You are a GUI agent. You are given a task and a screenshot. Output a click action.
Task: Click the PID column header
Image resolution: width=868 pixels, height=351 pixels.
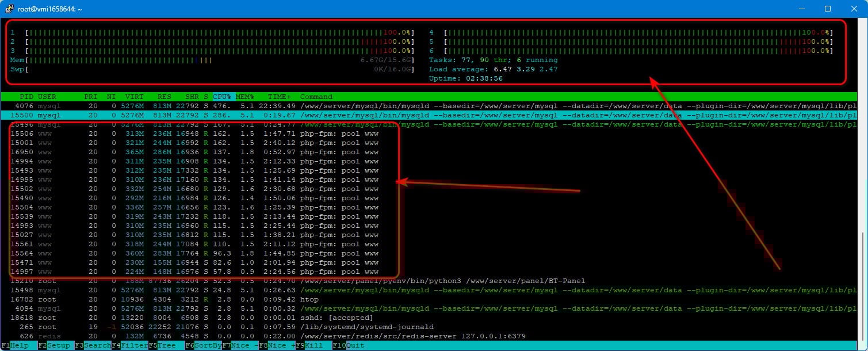pos(26,97)
